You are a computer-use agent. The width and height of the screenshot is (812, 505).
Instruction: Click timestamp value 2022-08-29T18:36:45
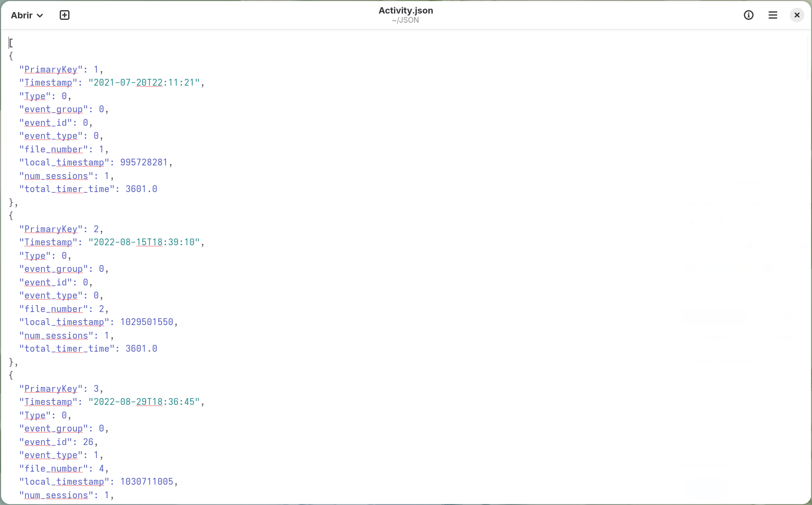[x=144, y=402]
